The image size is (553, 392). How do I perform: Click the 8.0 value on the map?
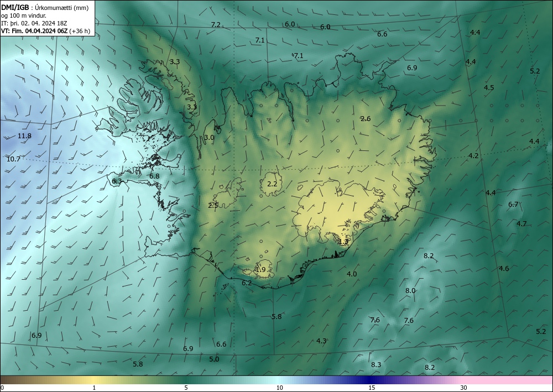pyautogui.click(x=410, y=291)
